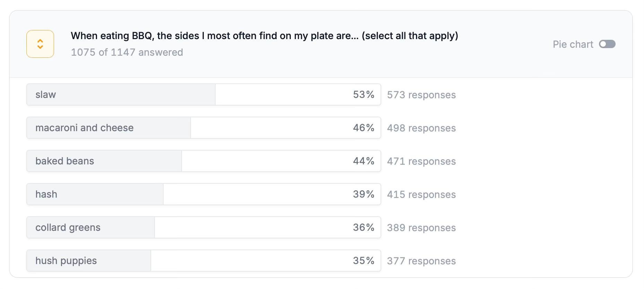
Task: Toggle the Pie chart switch on
Action: coord(607,44)
